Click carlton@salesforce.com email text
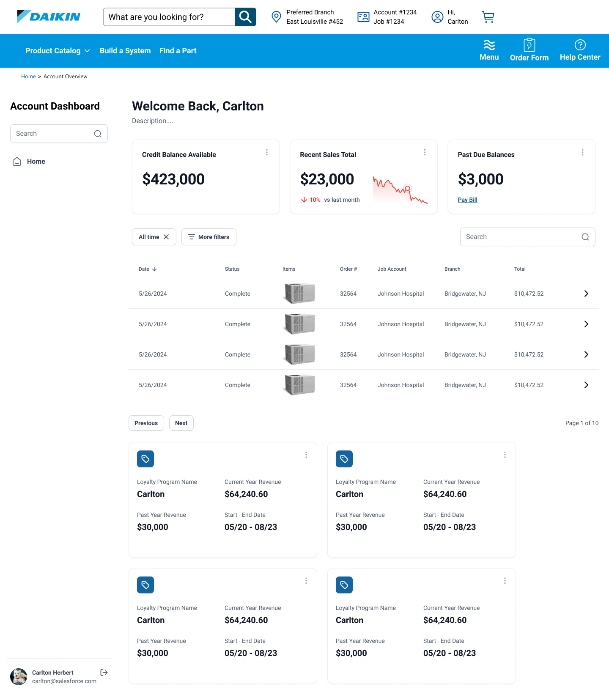This screenshot has width=609, height=700. tap(64, 681)
